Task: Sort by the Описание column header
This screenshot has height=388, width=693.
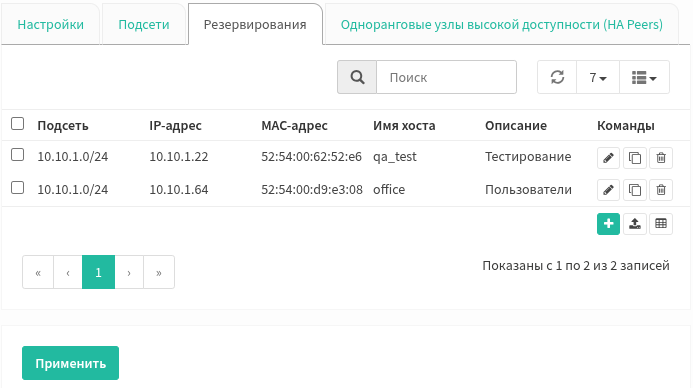Action: (x=516, y=126)
